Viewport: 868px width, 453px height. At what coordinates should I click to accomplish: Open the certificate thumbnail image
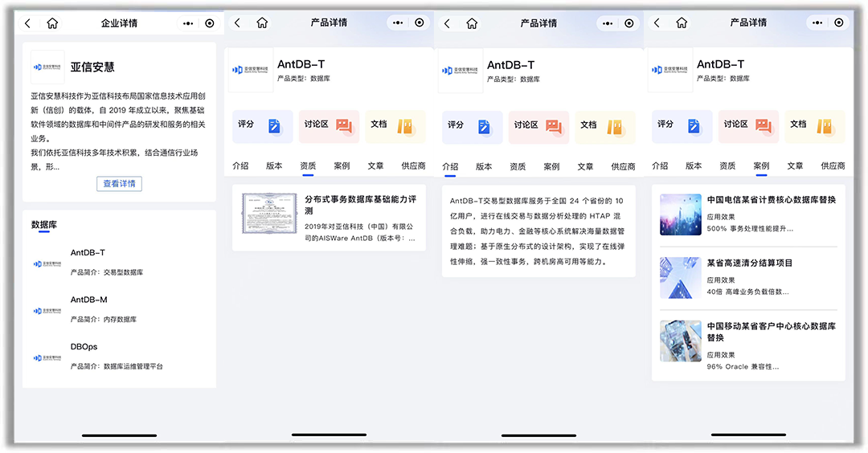[x=269, y=214]
